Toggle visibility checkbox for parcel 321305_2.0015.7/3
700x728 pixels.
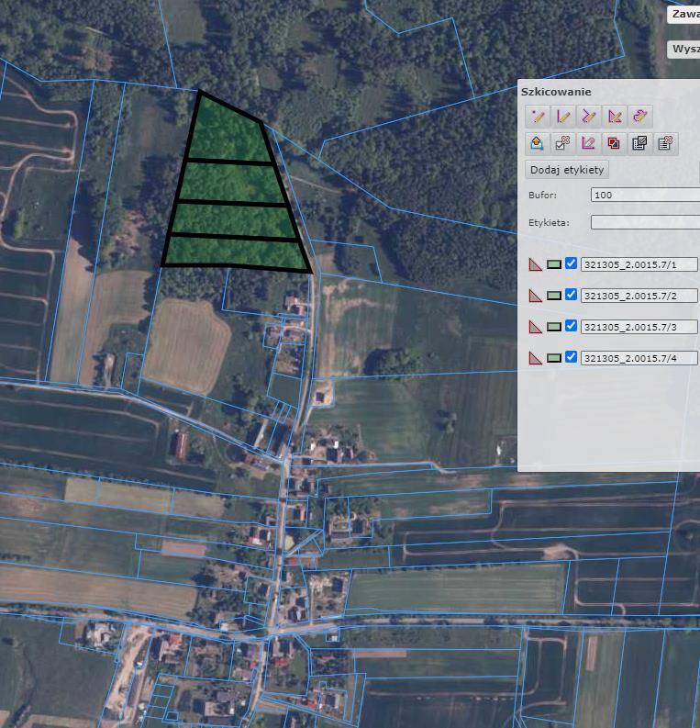[x=572, y=327]
